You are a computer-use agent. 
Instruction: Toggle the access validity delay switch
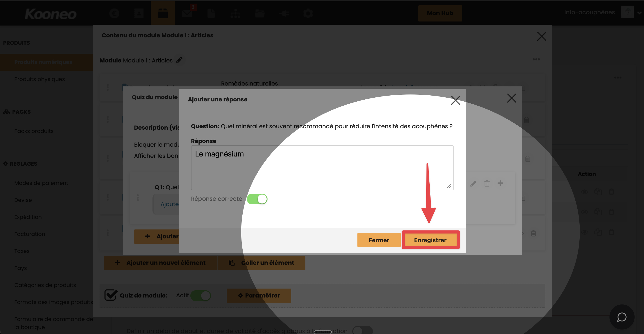tap(362, 330)
